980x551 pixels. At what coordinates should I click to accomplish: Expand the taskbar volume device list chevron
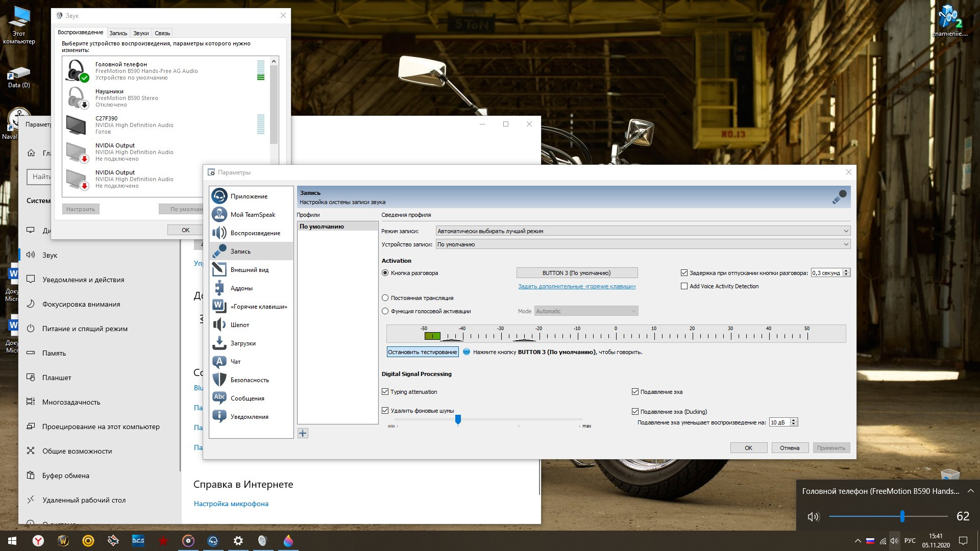click(x=970, y=491)
